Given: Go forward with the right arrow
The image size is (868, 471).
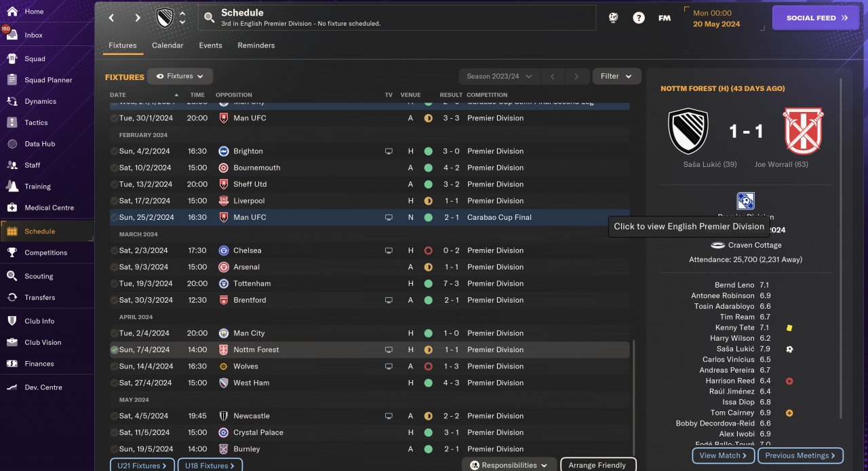Looking at the screenshot, I should pos(138,18).
